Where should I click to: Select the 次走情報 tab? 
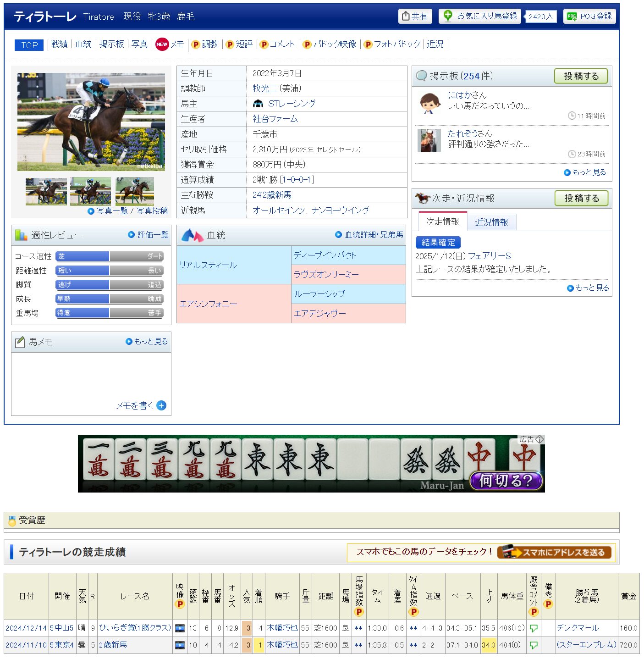click(442, 222)
